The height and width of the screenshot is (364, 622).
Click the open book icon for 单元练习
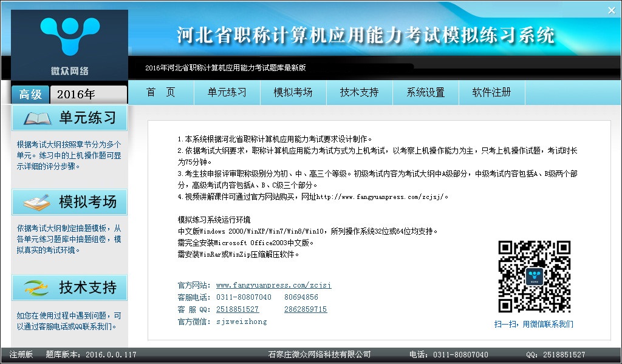point(36,118)
